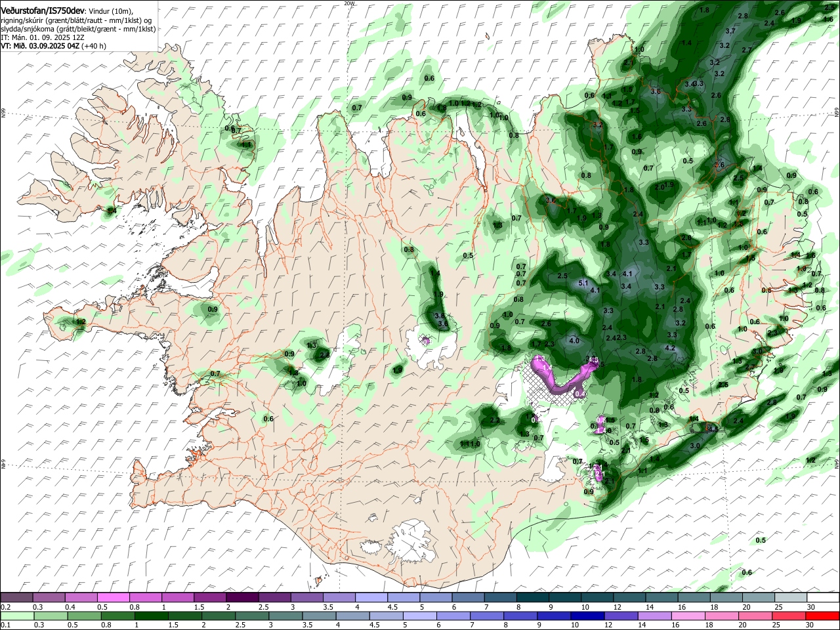Click the 'slydda/snjókoma' snow description line
The height and width of the screenshot is (630, 840).
tap(78, 29)
